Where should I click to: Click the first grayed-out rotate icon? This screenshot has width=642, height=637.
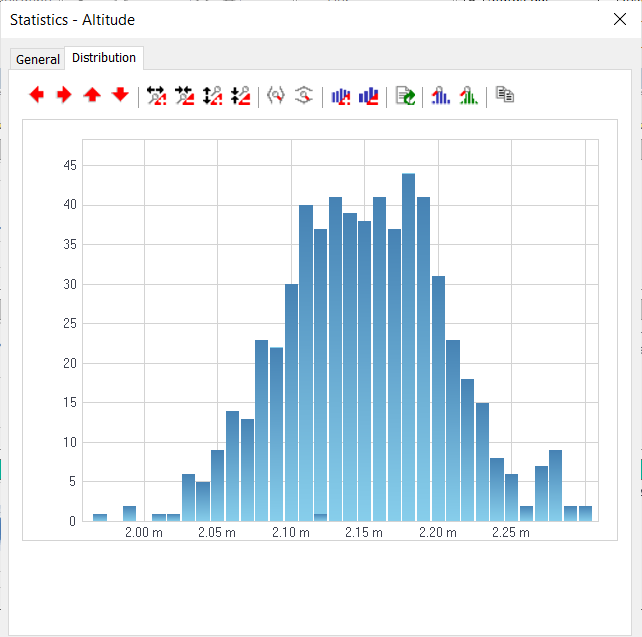coord(276,96)
